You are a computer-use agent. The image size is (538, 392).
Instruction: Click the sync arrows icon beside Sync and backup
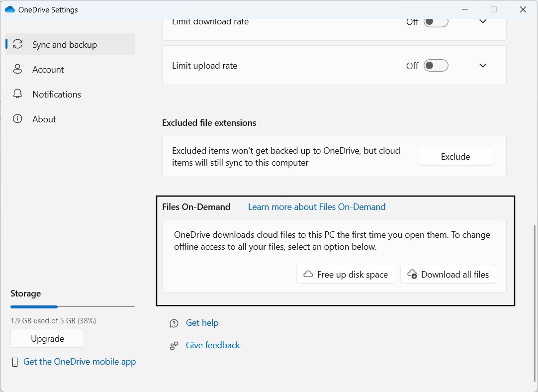coord(17,44)
